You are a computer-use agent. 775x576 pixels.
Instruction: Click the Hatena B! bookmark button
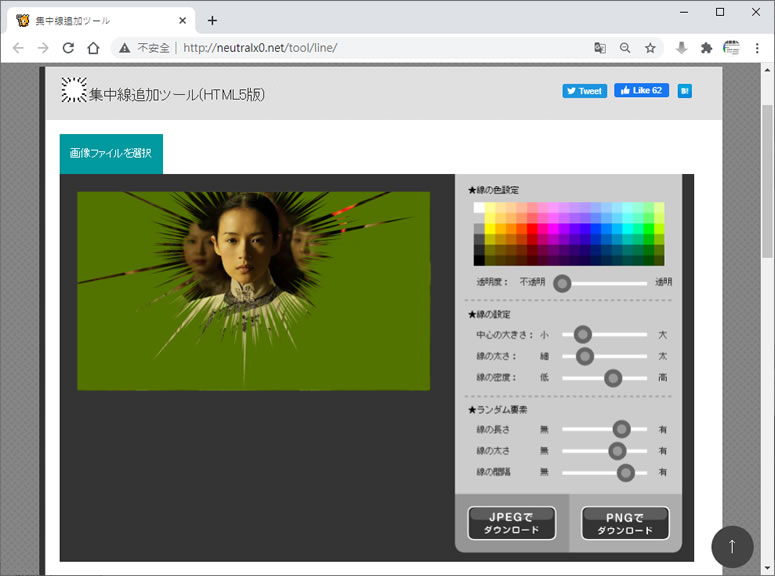(x=685, y=91)
